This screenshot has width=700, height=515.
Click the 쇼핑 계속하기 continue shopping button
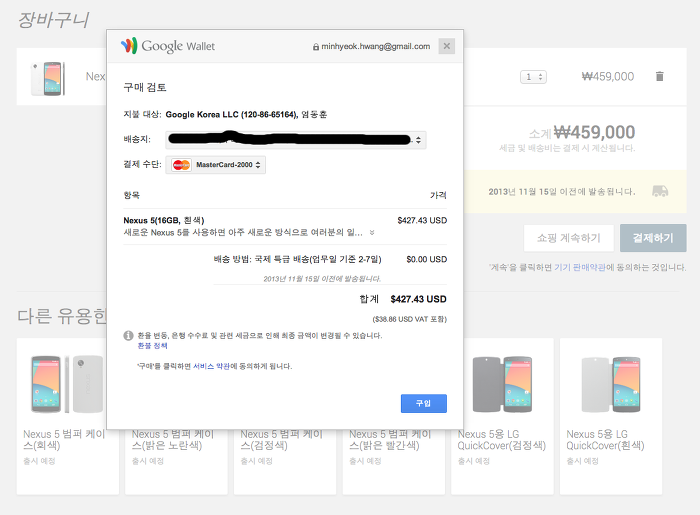click(x=569, y=238)
